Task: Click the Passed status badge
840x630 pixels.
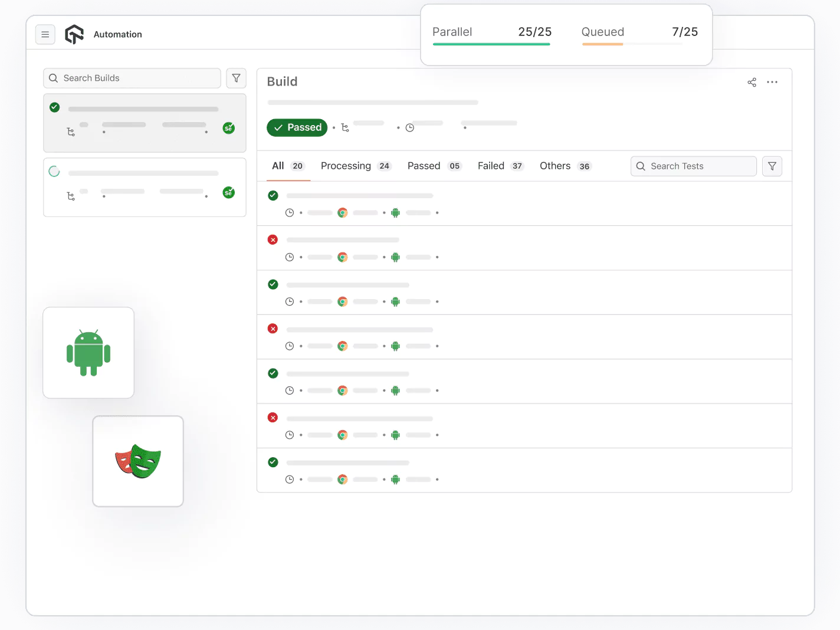Action: pos(297,127)
